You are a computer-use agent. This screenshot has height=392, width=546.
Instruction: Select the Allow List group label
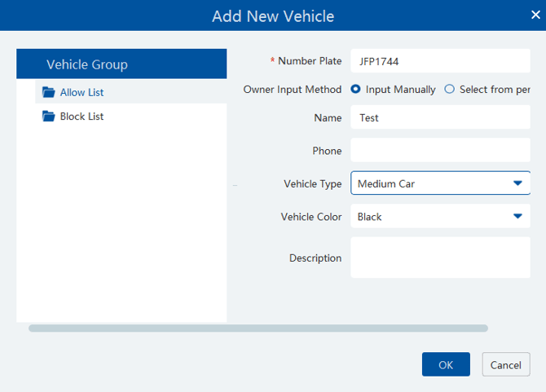tap(81, 92)
